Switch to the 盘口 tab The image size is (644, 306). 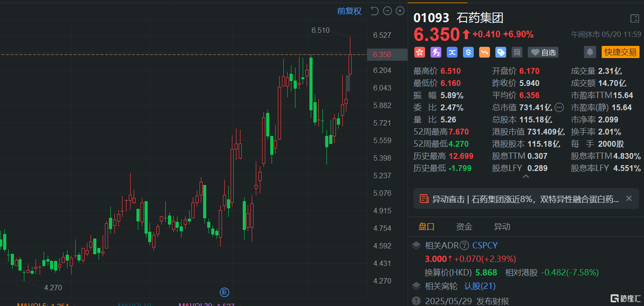point(426,226)
